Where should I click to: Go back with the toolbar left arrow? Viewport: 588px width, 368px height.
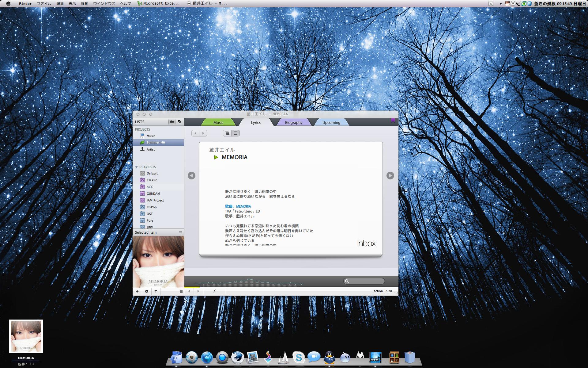click(195, 133)
